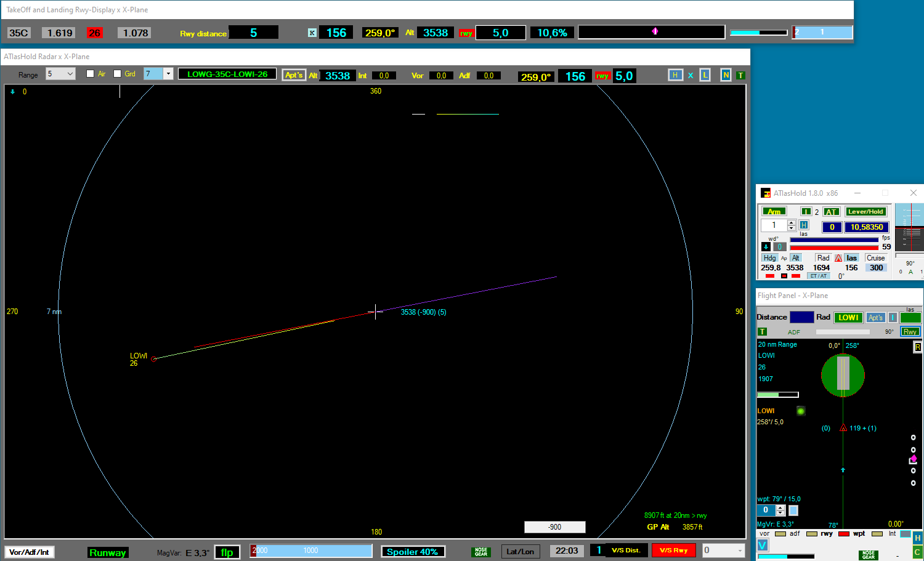The image size is (924, 561).
Task: Click the Lat/Lon button
Action: (x=520, y=551)
